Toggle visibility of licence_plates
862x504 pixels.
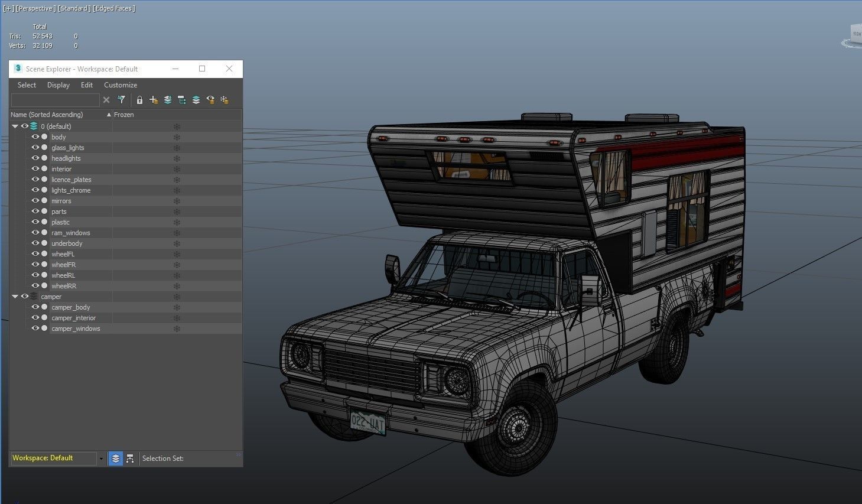(35, 180)
